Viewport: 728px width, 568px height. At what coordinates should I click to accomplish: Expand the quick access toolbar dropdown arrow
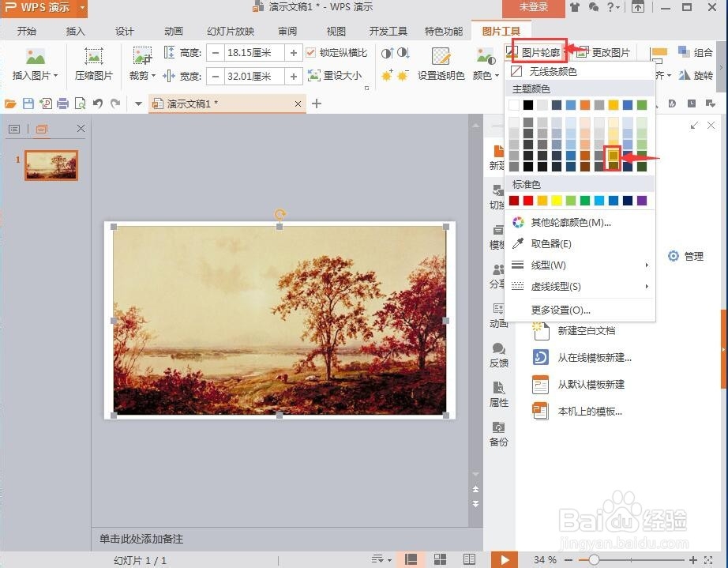click(x=138, y=103)
